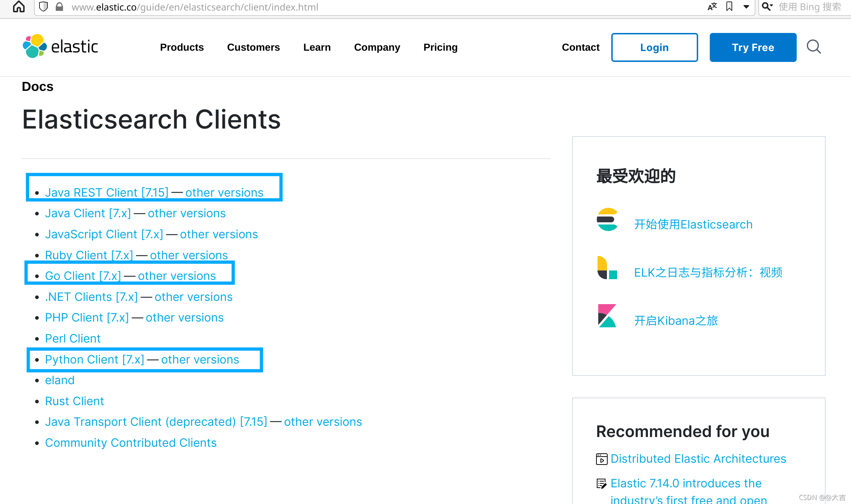Open other versions of Go Client
The image size is (851, 504).
click(177, 276)
